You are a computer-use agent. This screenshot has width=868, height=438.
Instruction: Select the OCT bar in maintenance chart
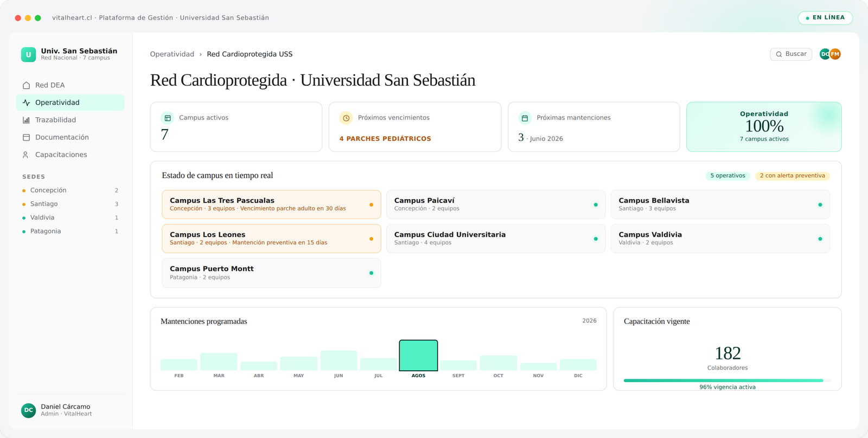(498, 363)
